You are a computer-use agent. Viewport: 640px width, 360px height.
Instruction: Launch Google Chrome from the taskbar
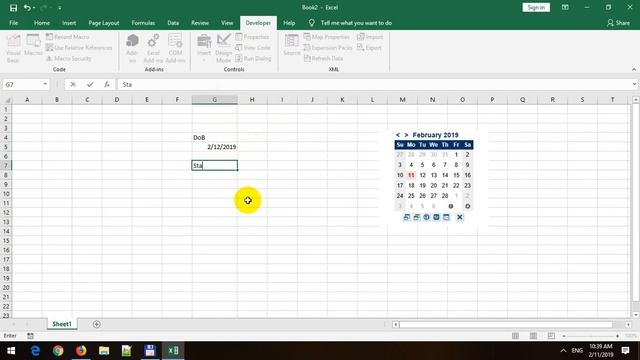[58, 351]
